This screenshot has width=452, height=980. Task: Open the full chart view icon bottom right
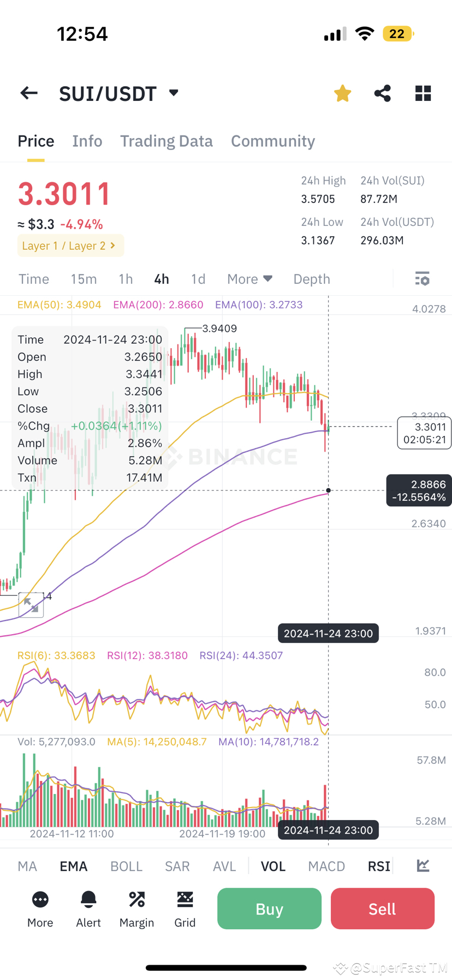click(423, 866)
